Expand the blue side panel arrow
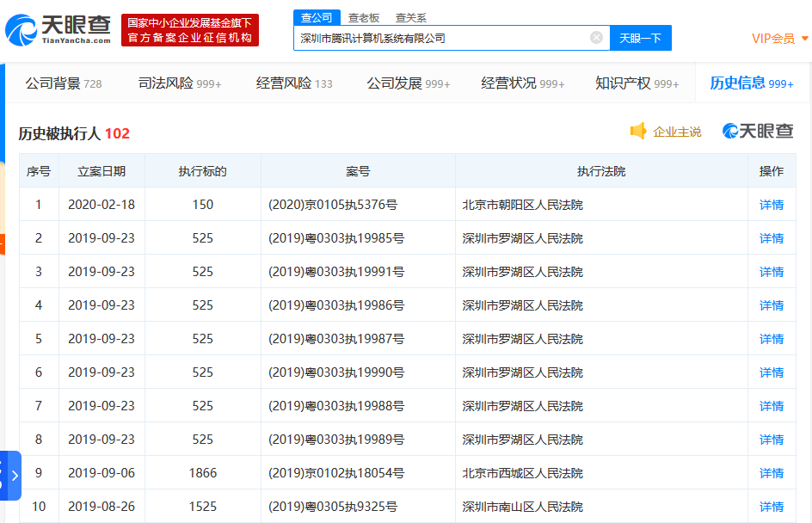Image resolution: width=812 pixels, height=523 pixels. [15, 476]
